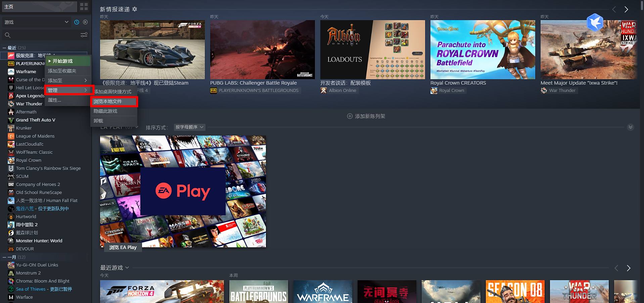This screenshot has height=303, width=644.
Task: Choose 开始游戏 in context menu
Action: pyautogui.click(x=68, y=61)
